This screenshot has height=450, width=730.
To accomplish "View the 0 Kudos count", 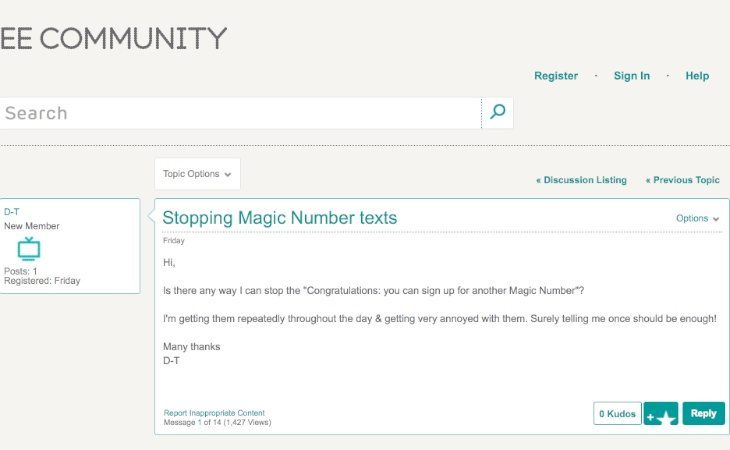I will (x=617, y=414).
